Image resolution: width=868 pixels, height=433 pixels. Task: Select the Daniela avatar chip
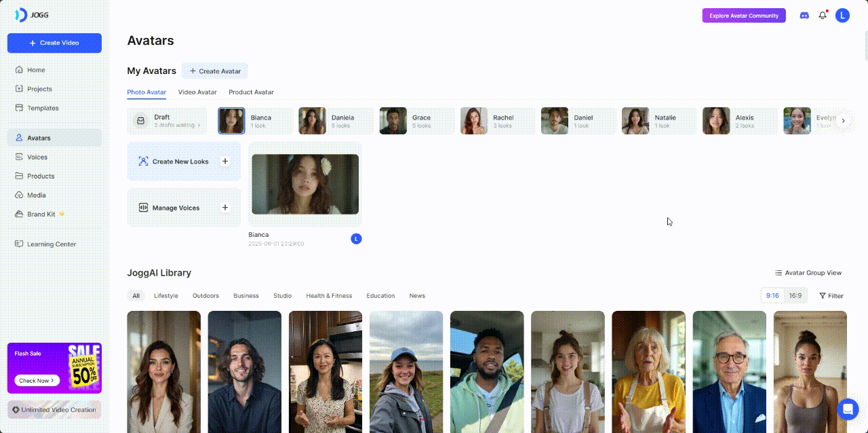click(x=336, y=121)
